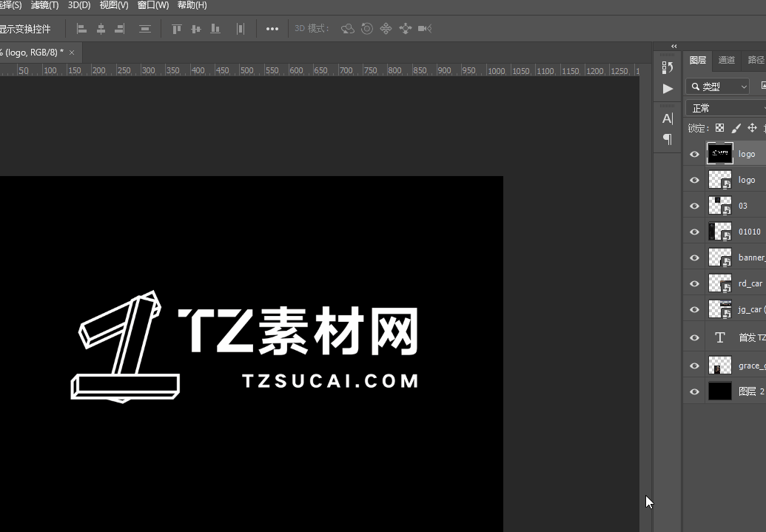The image size is (766, 532).
Task: Click align top edges icon
Action: [177, 29]
